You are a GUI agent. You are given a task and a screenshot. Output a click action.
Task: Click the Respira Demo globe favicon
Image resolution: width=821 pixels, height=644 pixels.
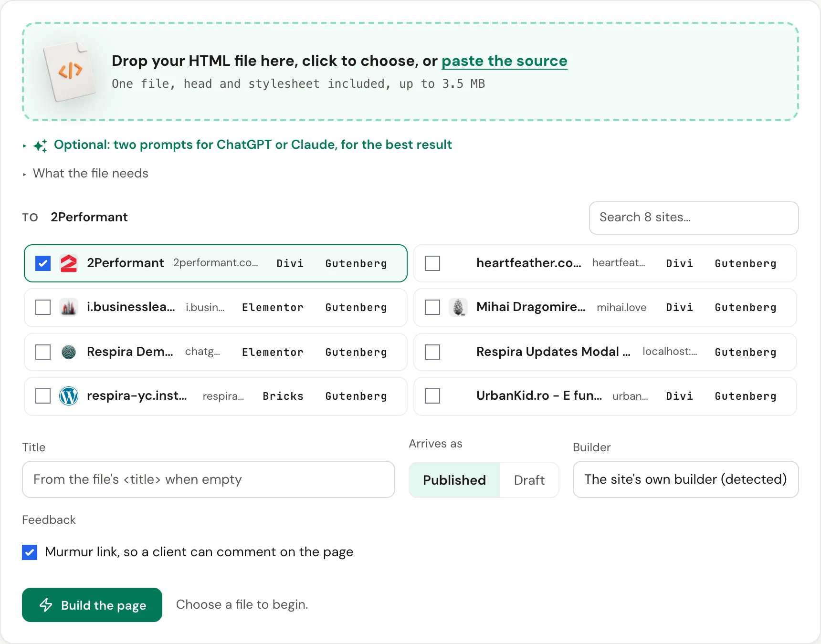[69, 352]
